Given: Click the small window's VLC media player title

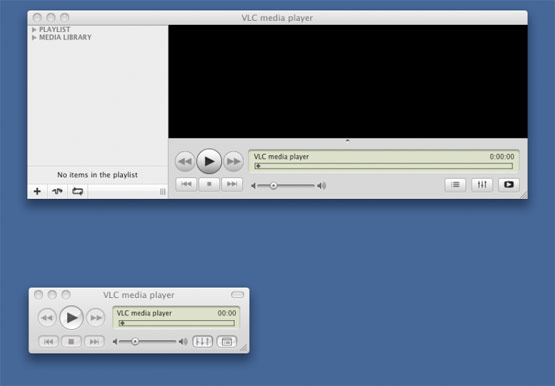Looking at the screenshot, I should [139, 295].
